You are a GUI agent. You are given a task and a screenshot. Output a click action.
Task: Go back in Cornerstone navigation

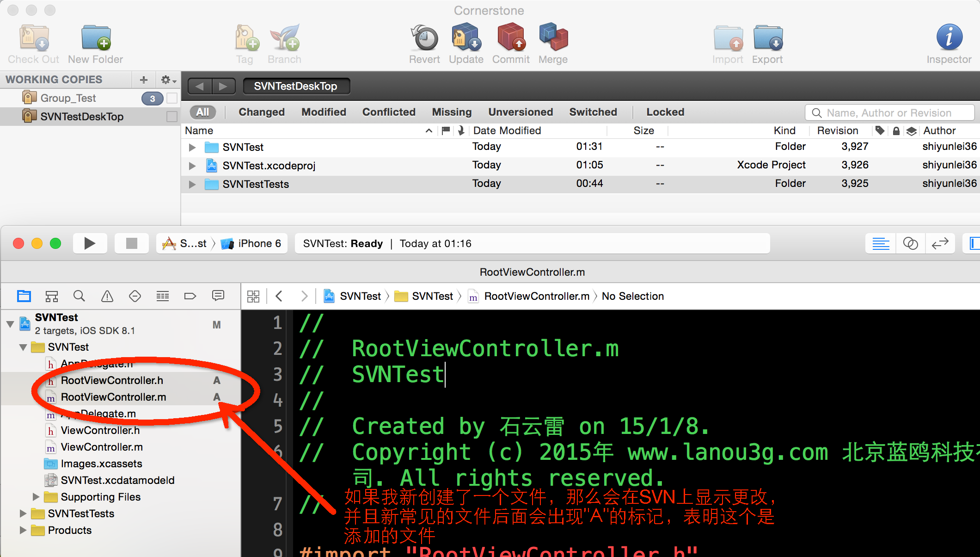coord(200,86)
